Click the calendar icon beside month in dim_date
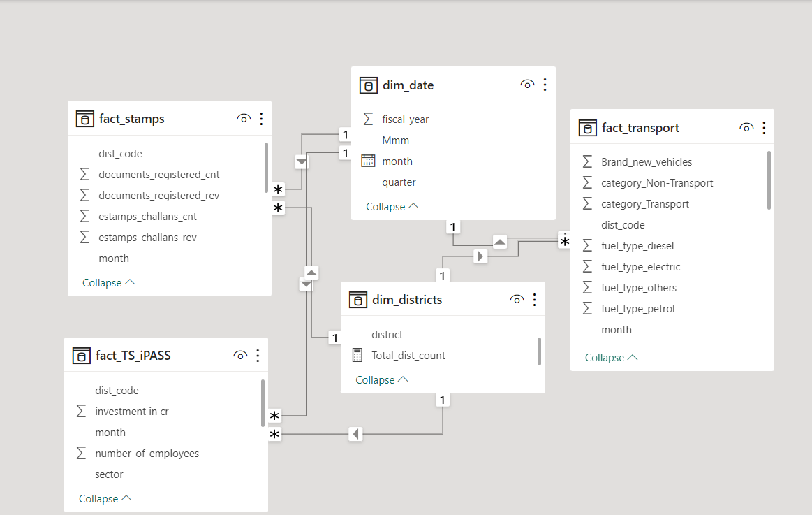Viewport: 812px width, 515px height. (x=368, y=161)
